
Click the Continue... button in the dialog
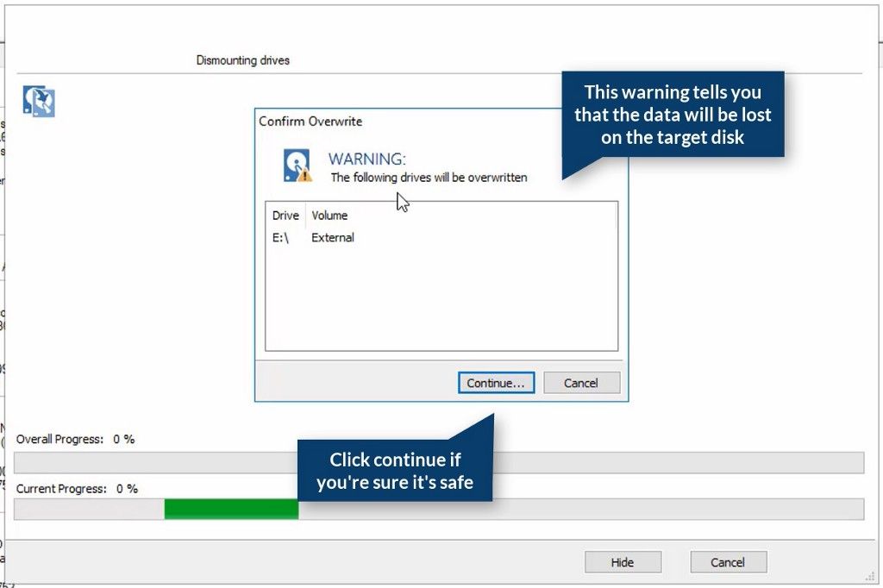tap(496, 383)
